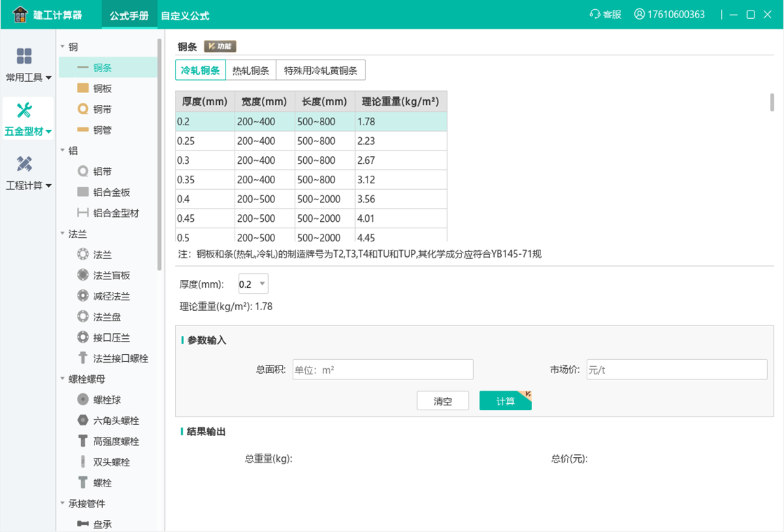The image size is (784, 532).
Task: Open 法兰接口螺栓 in the tree
Action: click(120, 358)
